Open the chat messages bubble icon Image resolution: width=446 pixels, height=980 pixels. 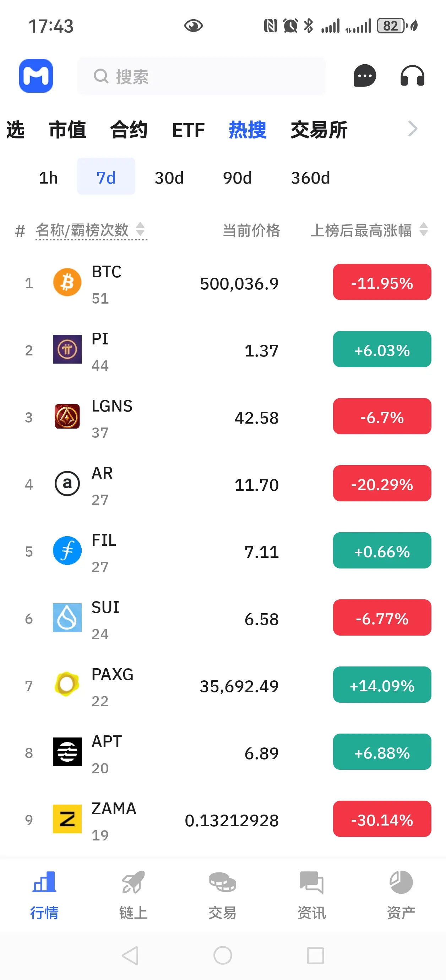365,76
